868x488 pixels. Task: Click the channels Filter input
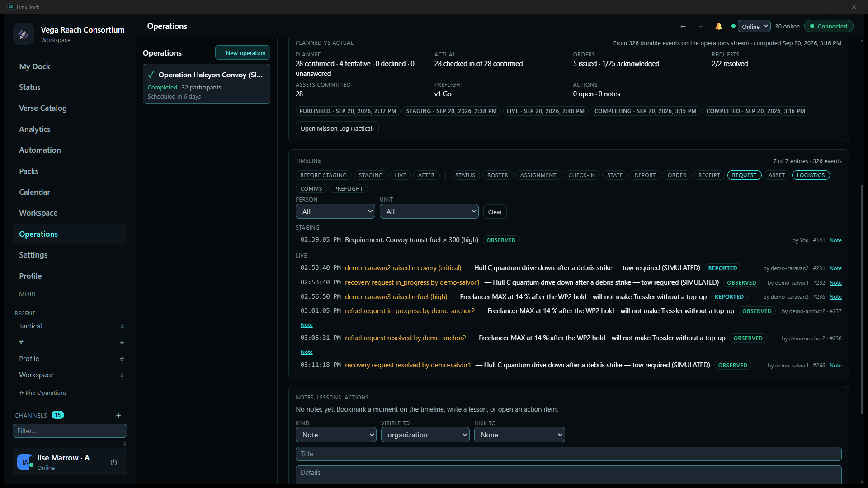click(x=70, y=431)
